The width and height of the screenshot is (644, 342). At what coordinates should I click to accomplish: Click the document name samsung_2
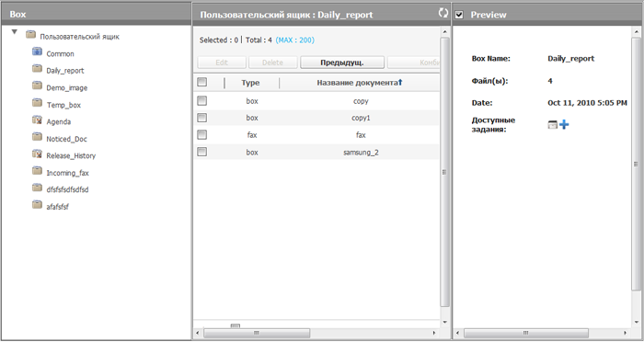(361, 153)
